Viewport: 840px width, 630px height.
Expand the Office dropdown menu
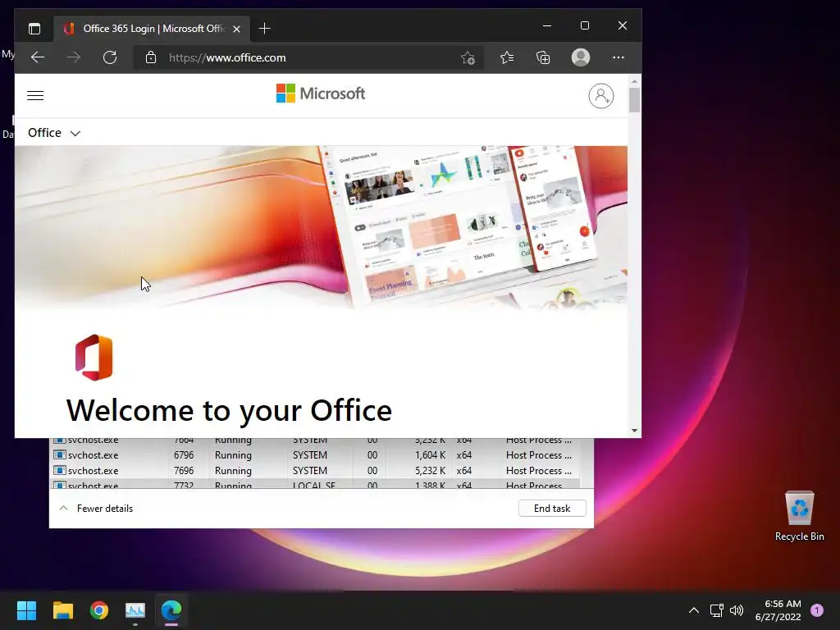[x=54, y=133]
